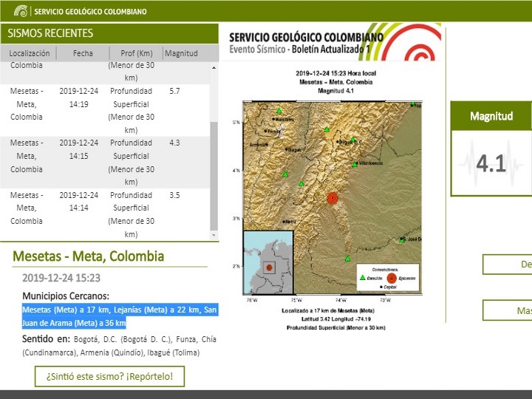
Task: Click the partially visible De... button
Action: coord(507,265)
